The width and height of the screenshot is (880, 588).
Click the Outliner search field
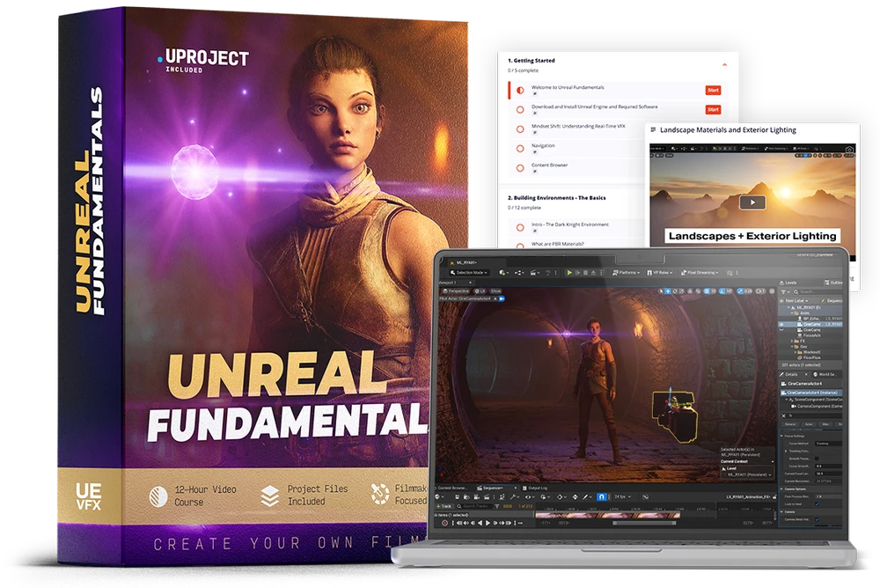pyautogui.click(x=818, y=292)
